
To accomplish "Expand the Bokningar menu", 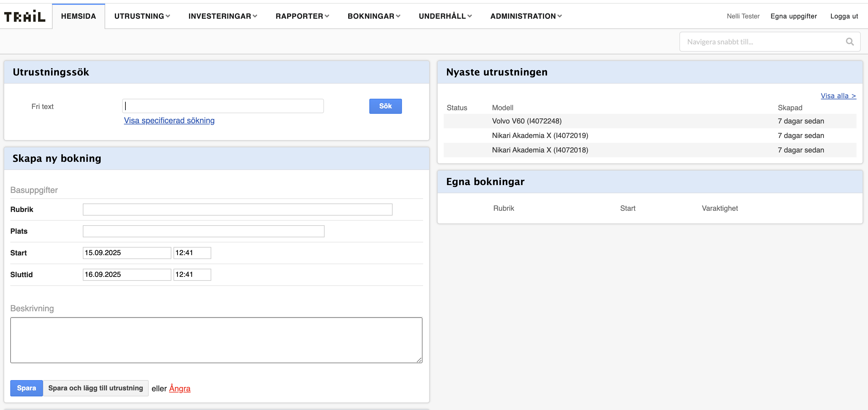I will click(373, 16).
